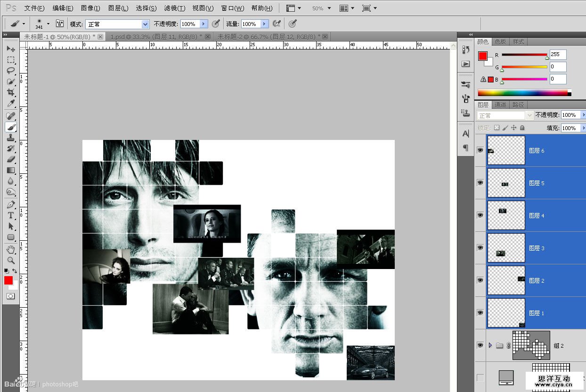Select the Lasso tool
The image size is (586, 392).
tap(10, 71)
